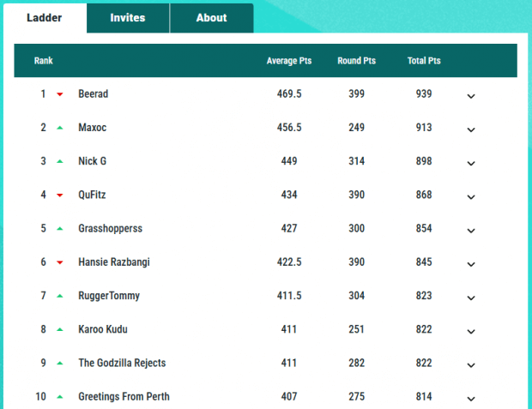Click the red down arrow beside Hansie Razbangi
The image size is (532, 409).
coord(60,262)
